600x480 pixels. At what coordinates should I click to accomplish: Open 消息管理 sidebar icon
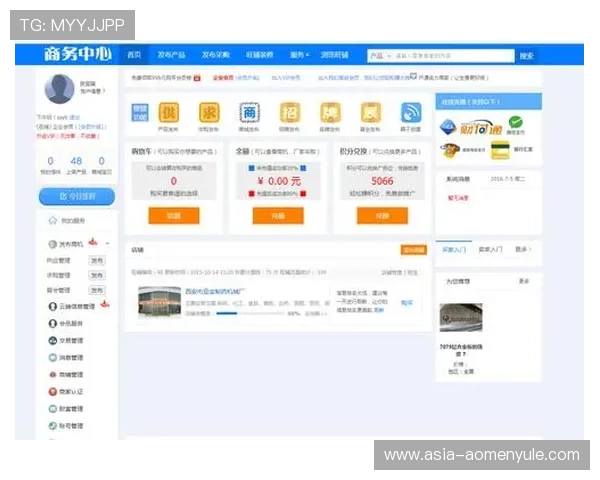point(52,358)
